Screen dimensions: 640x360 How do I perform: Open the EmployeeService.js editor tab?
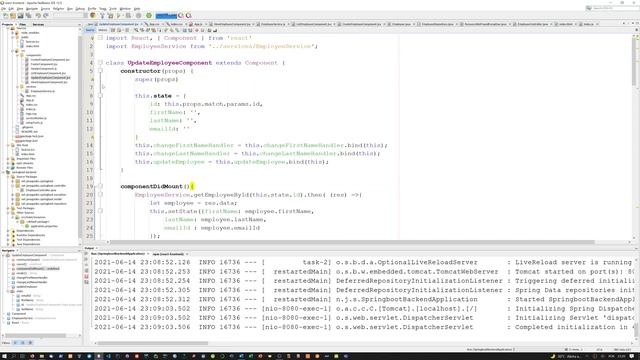[272, 24]
